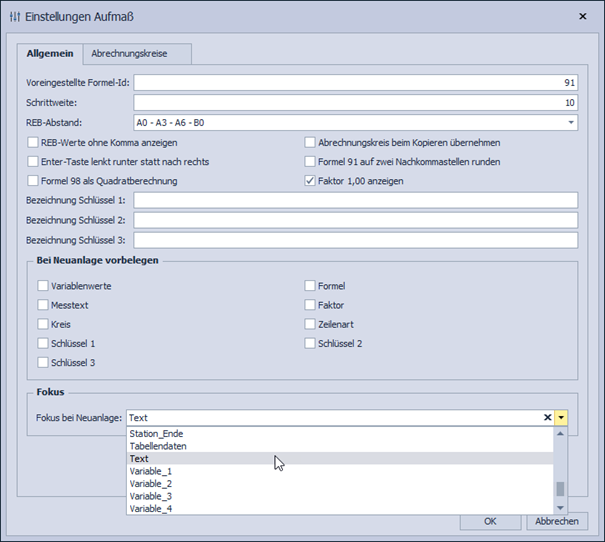Confirm settings with the OK button
Viewport: 605px width, 542px height.
pos(489,521)
